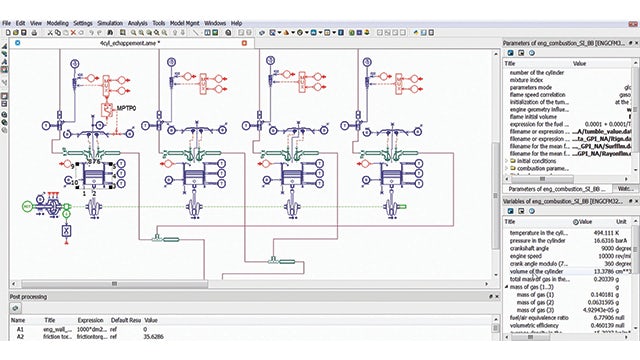
Task: Click the New file toolbar icon
Action: tap(8, 33)
